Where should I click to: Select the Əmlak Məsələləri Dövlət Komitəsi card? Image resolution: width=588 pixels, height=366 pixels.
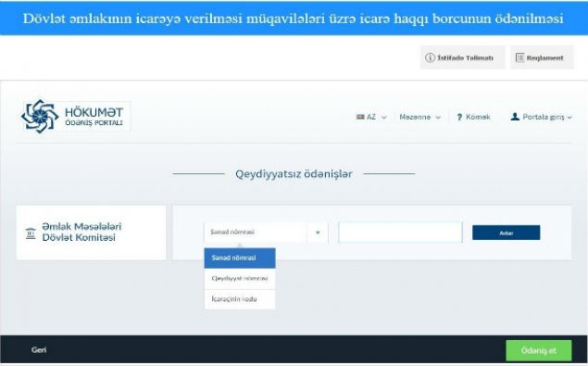point(91,233)
